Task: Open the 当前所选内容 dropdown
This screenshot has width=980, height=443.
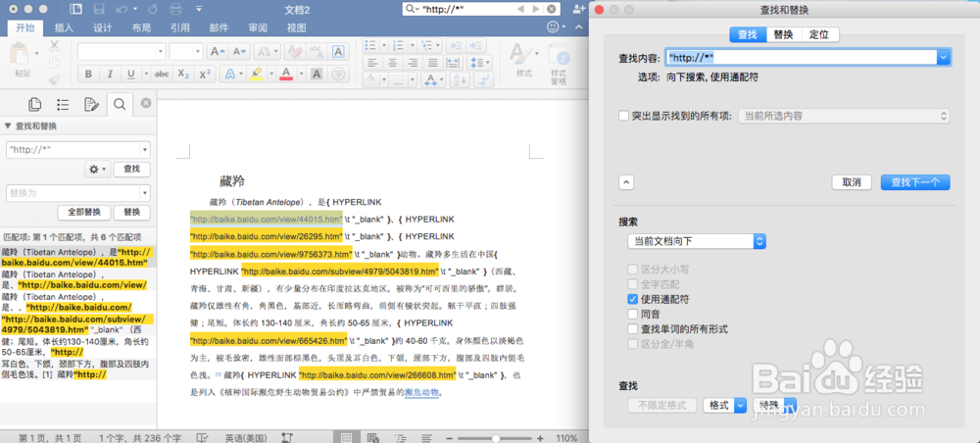Action: coord(844,117)
